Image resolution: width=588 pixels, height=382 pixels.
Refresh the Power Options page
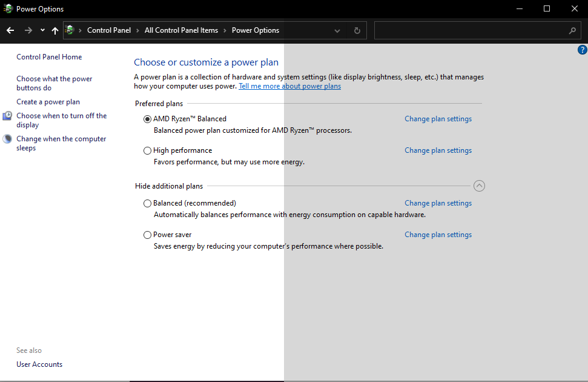click(357, 30)
